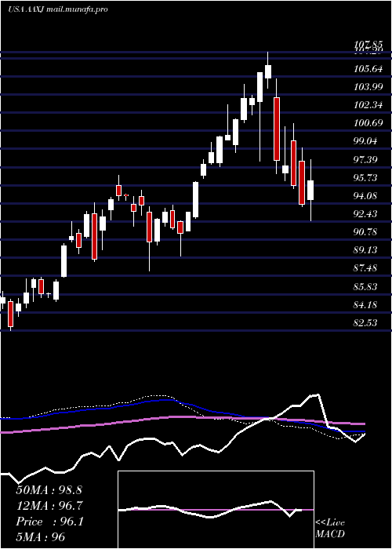This screenshot has height=549, width=392.
Task: Select the 103.99 price axis label
Action: tap(368, 87)
